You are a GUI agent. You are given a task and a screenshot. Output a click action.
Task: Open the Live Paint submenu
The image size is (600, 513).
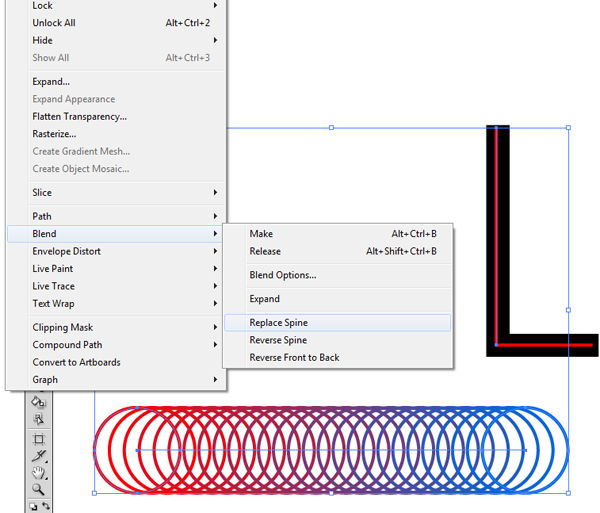coord(117,269)
